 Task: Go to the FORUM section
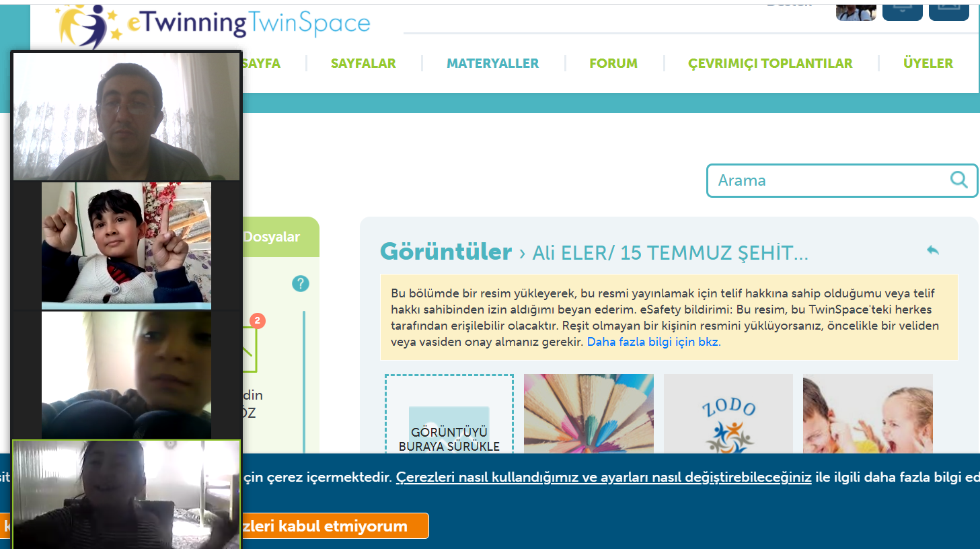(x=613, y=63)
